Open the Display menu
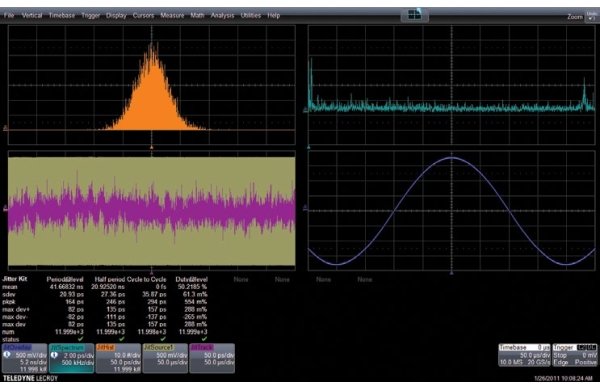The image size is (600, 390). click(x=116, y=16)
